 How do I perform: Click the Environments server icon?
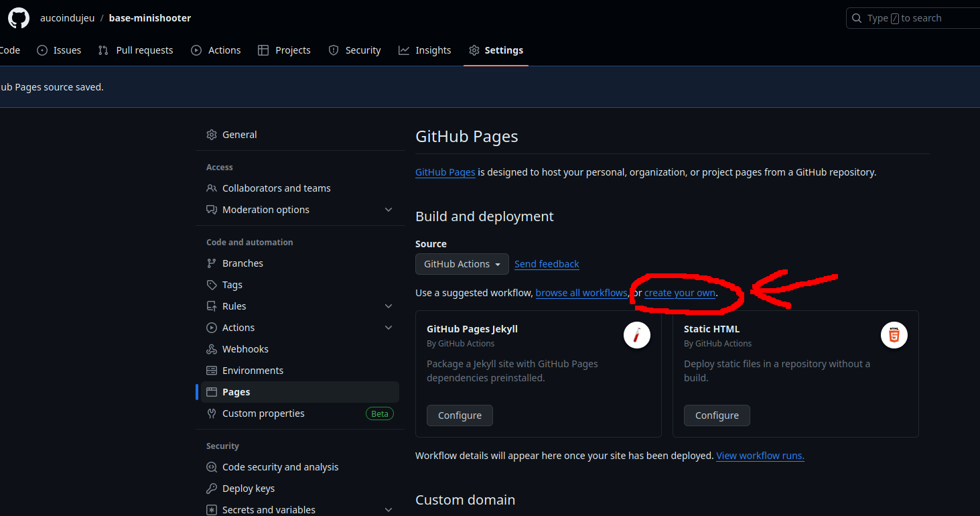pos(212,371)
